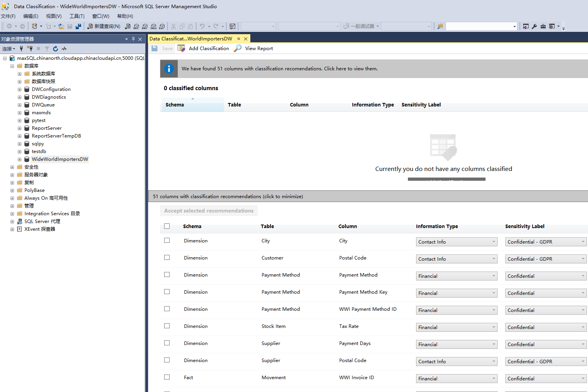The height and width of the screenshot is (392, 588).
Task: Open the Activity Monitor toolbar icon
Action: click(x=232, y=26)
